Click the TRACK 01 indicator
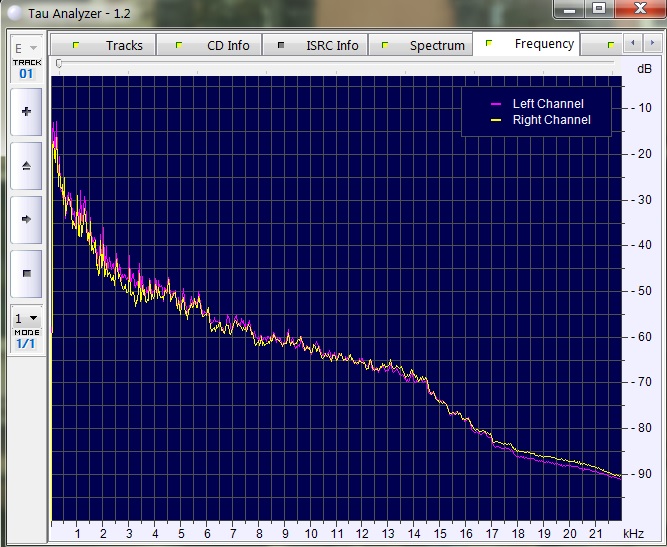 coord(26,68)
